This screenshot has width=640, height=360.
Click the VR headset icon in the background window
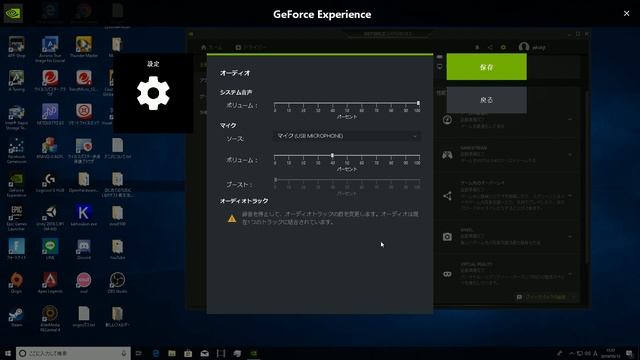click(447, 274)
